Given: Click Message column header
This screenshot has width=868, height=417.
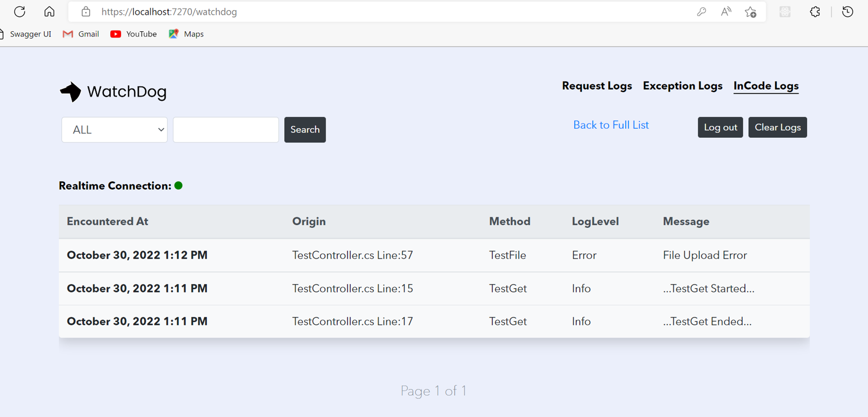Looking at the screenshot, I should [x=686, y=221].
